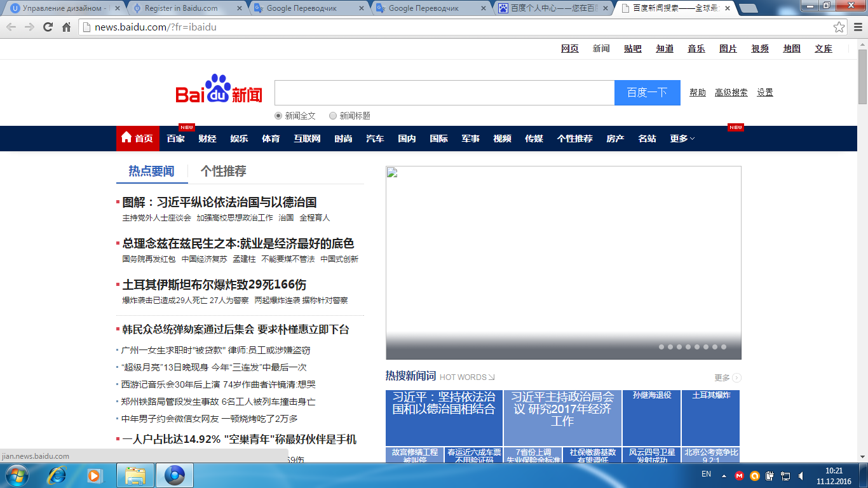
Task: Select 个性推荐 tab beside 热点要闻
Action: (224, 171)
